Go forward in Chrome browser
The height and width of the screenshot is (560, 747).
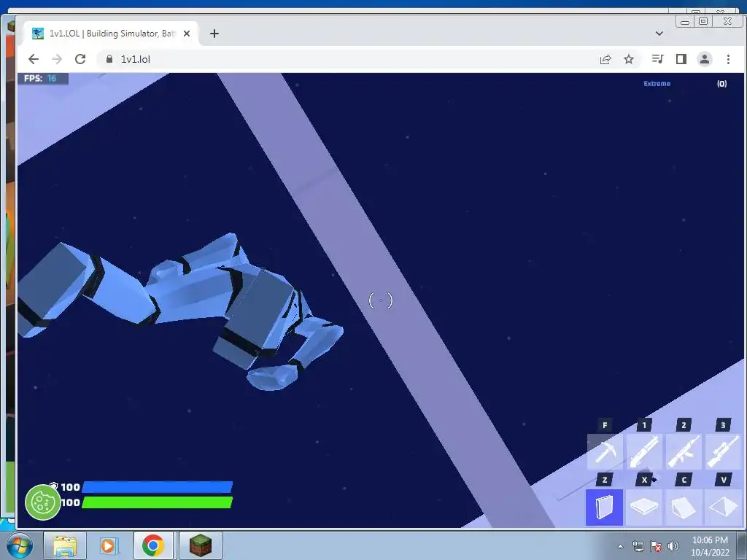(57, 59)
